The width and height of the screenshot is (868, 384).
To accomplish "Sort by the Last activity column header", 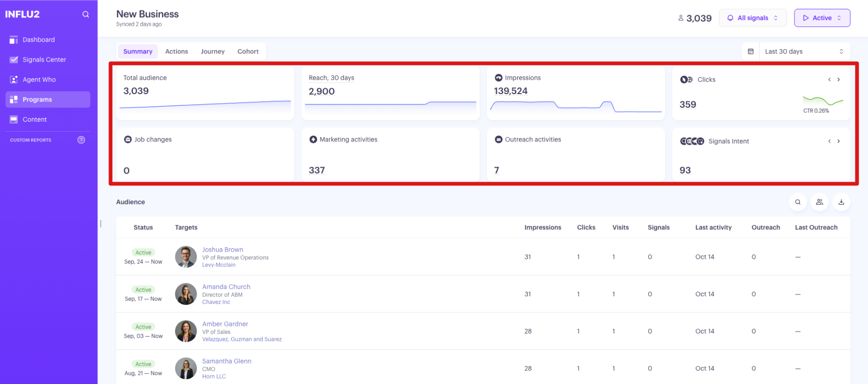I will [714, 228].
